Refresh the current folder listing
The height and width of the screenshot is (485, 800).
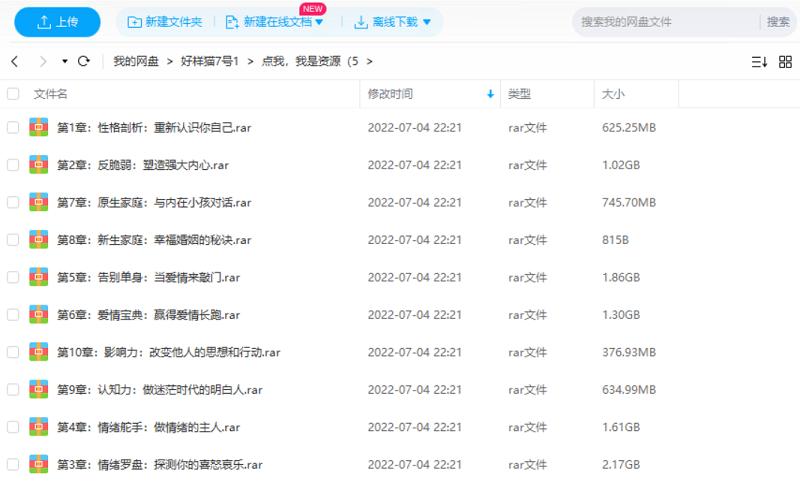pyautogui.click(x=84, y=61)
